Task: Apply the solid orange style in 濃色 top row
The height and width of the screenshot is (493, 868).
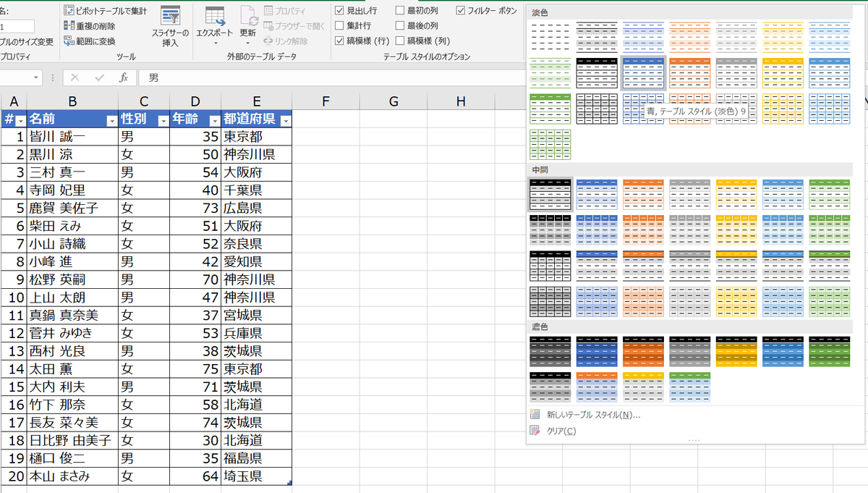Action: pos(643,351)
